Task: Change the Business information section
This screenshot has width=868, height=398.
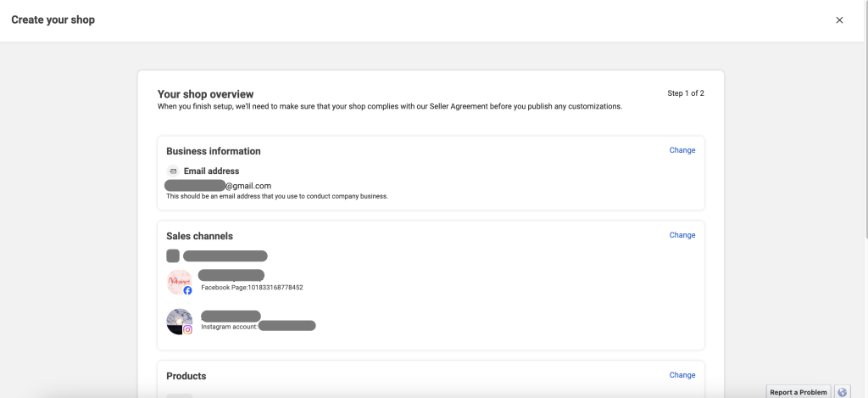Action: pyautogui.click(x=682, y=150)
